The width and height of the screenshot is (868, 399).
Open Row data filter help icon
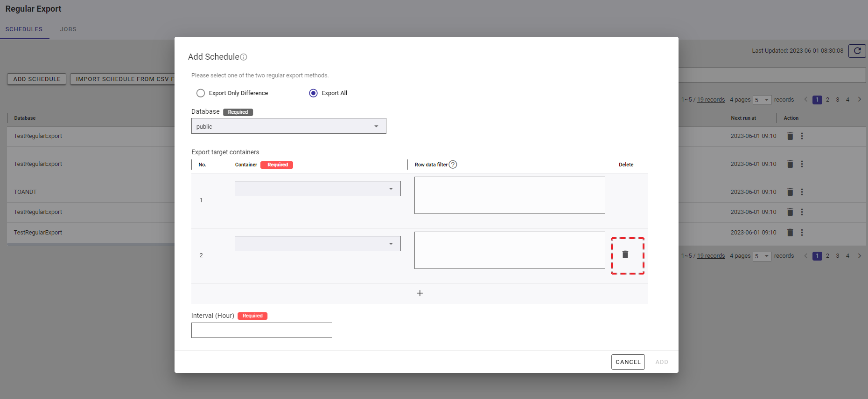coord(453,165)
